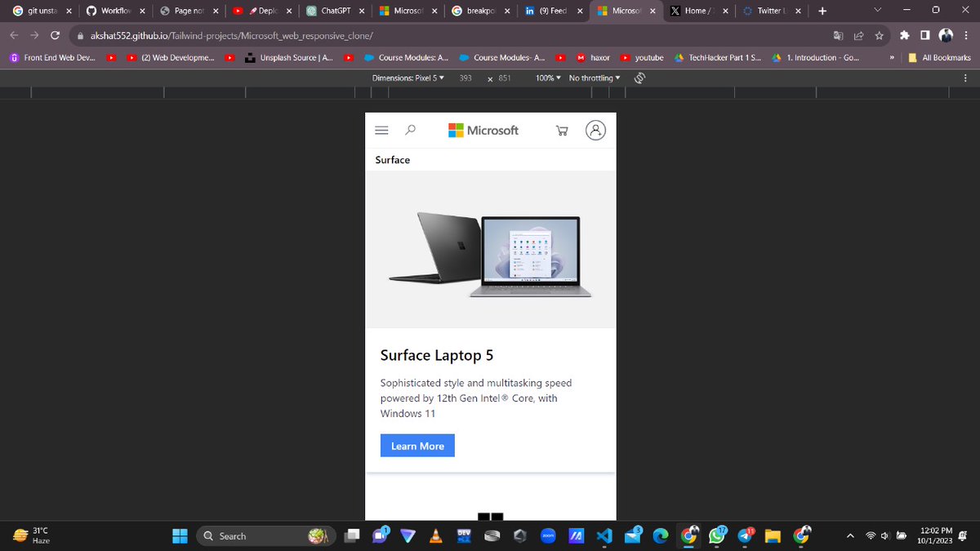Open the hamburger menu on Microsoft page

click(x=381, y=130)
